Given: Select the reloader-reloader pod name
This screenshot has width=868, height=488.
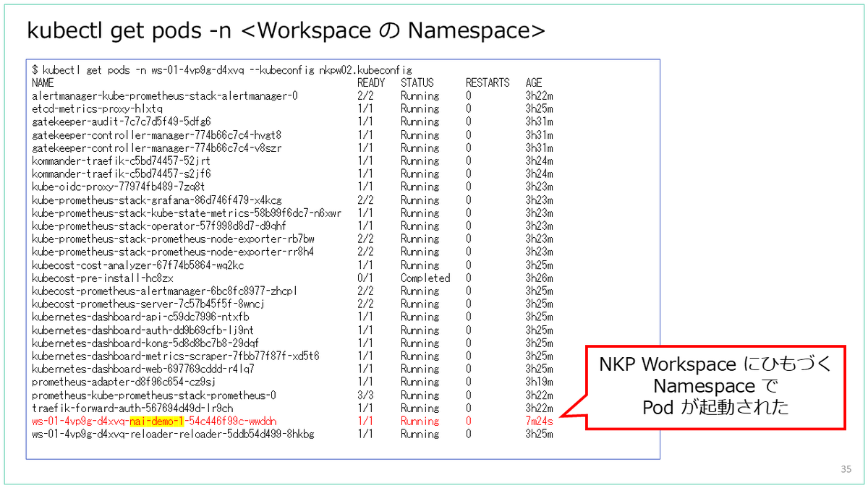Looking at the screenshot, I should click(x=173, y=435).
